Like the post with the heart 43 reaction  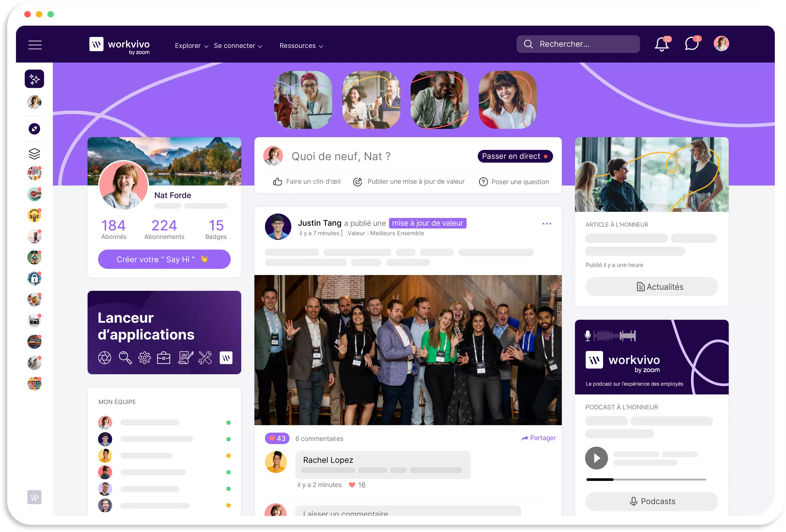[x=277, y=439]
